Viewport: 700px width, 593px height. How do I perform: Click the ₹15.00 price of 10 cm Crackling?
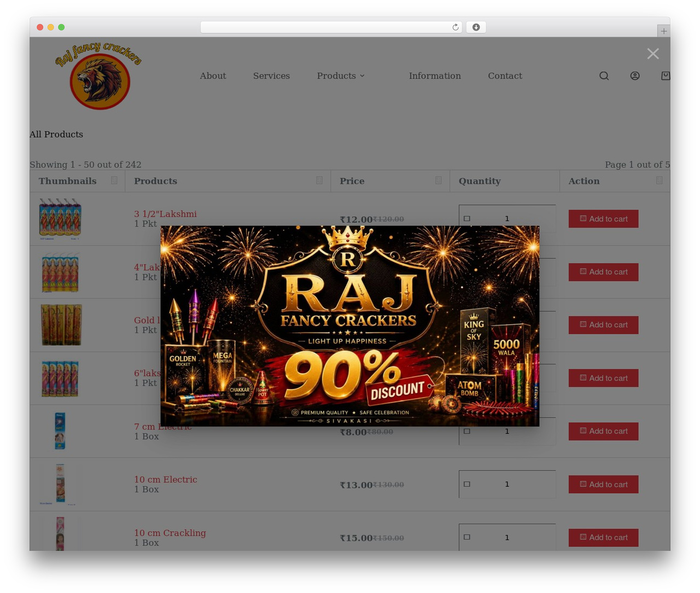(356, 538)
